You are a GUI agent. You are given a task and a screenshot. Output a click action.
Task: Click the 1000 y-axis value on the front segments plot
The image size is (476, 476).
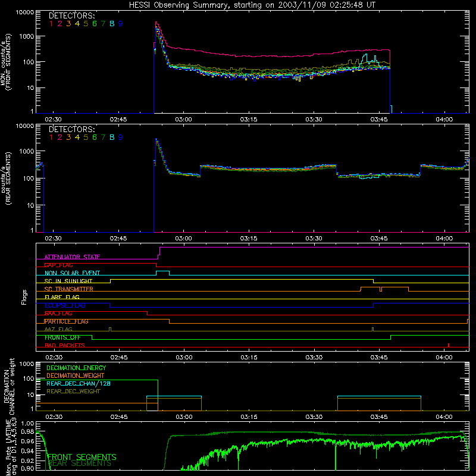[x=26, y=36]
